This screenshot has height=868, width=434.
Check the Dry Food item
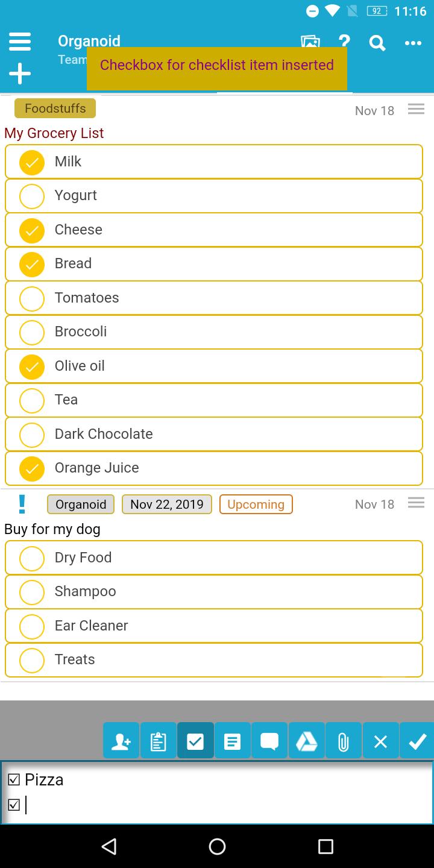[x=32, y=558]
